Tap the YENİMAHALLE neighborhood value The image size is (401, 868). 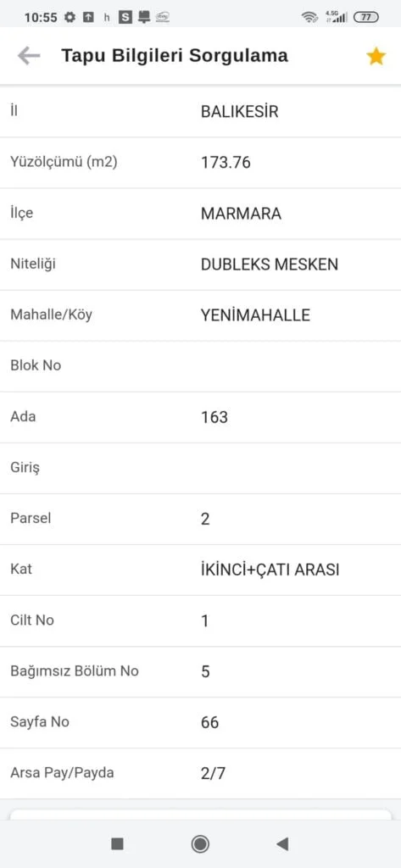tap(255, 315)
